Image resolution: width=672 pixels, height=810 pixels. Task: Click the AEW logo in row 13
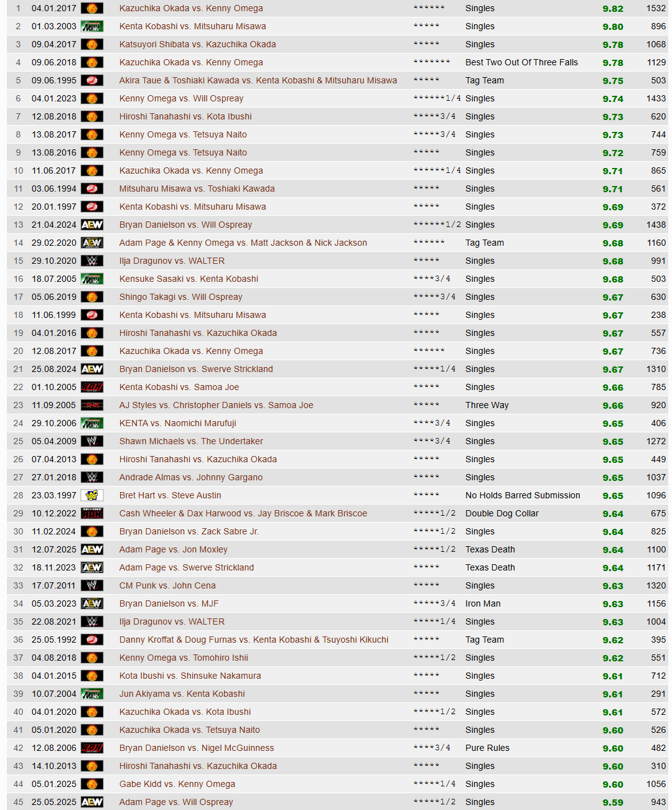(x=92, y=225)
